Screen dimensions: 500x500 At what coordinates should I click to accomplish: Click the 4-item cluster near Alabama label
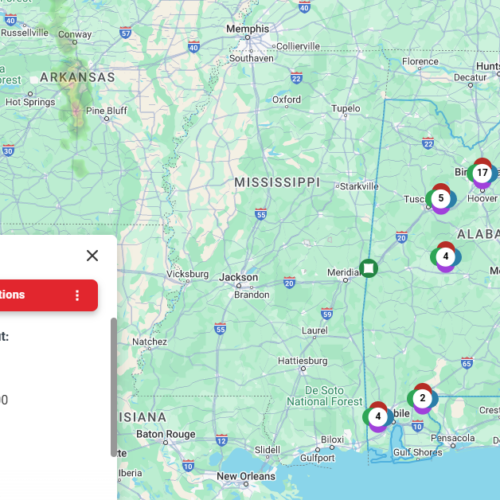coord(446,257)
